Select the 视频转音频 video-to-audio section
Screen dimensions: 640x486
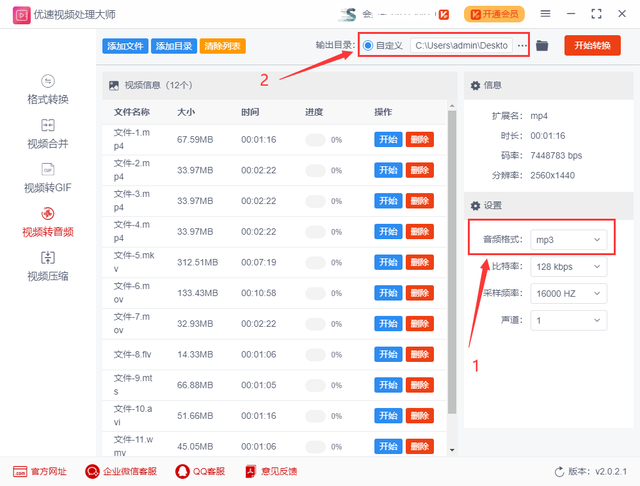point(48,222)
